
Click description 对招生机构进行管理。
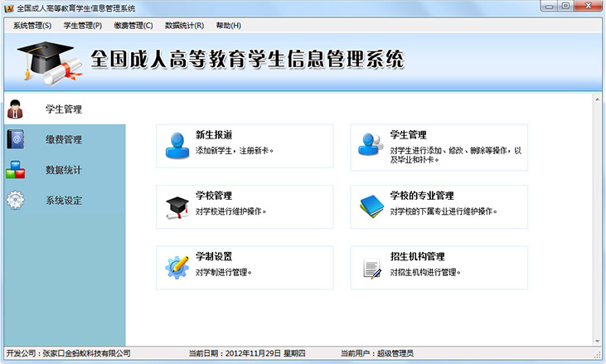(425, 273)
